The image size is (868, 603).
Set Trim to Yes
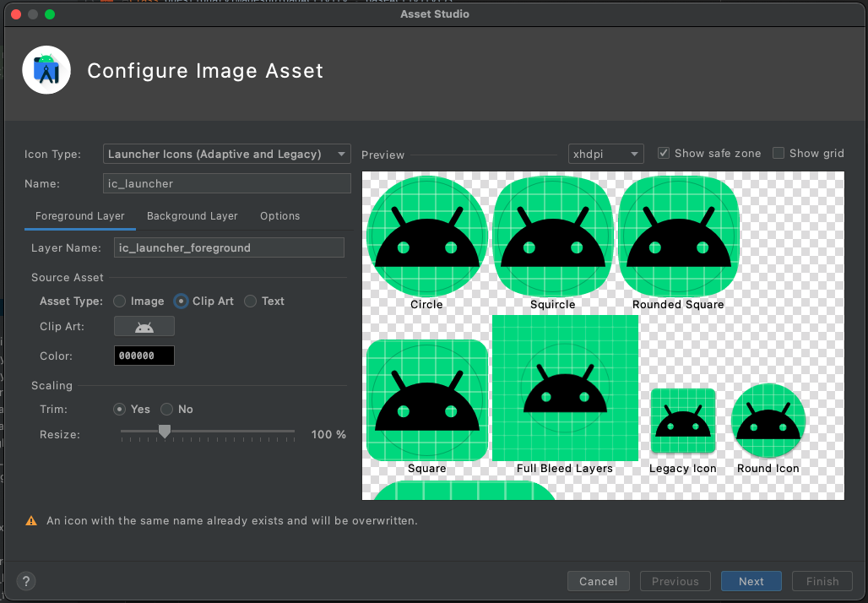tap(119, 410)
